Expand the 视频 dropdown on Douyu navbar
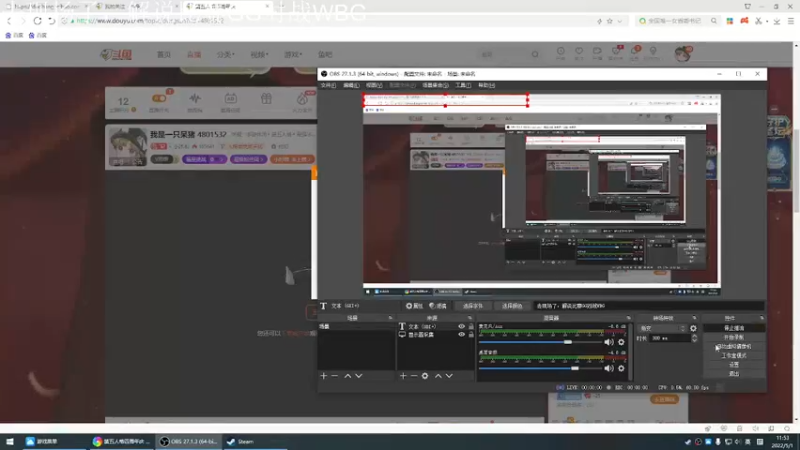Image resolution: width=800 pixels, height=450 pixels. click(x=259, y=55)
